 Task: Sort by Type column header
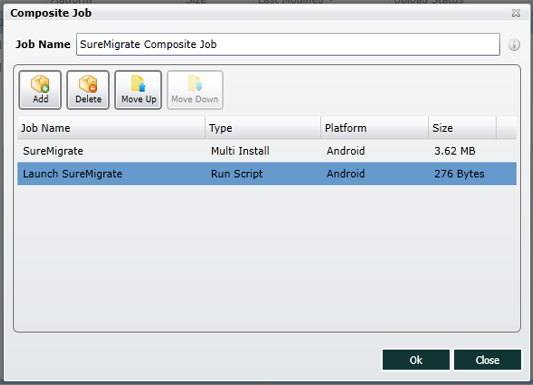coord(263,128)
